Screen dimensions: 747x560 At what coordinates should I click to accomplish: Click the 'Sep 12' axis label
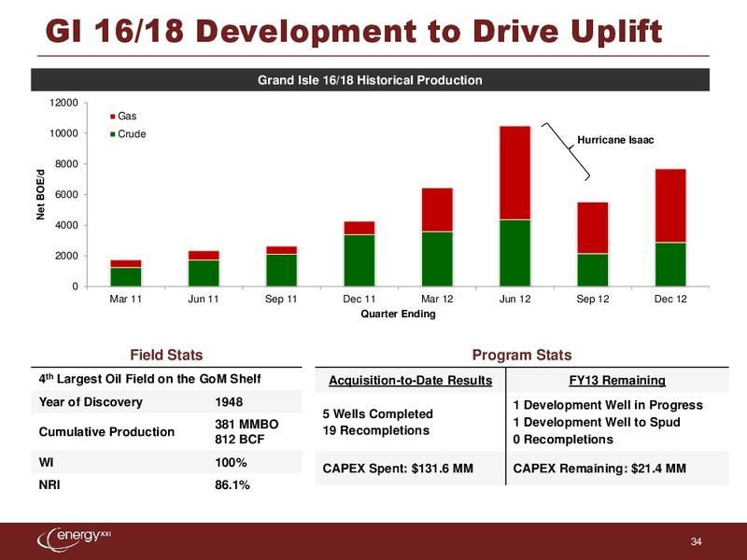click(x=593, y=299)
